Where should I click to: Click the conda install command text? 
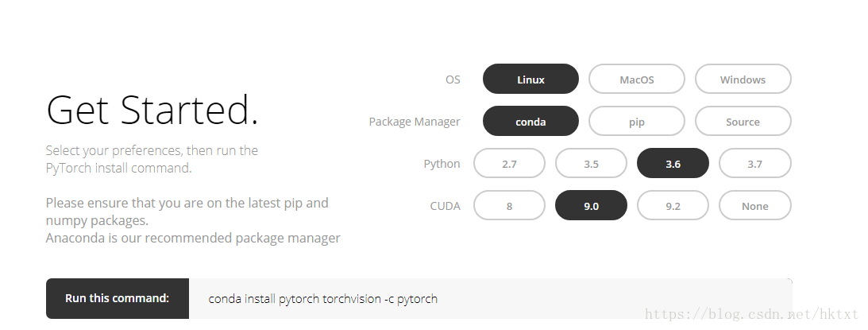click(322, 299)
